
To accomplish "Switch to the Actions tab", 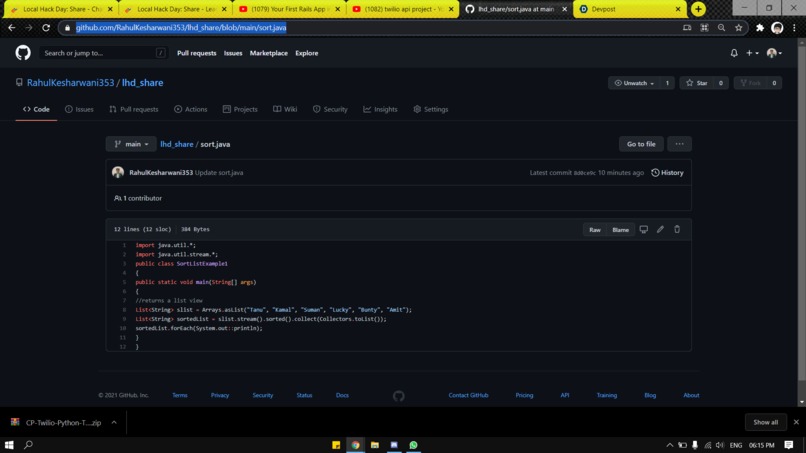I will pyautogui.click(x=191, y=109).
